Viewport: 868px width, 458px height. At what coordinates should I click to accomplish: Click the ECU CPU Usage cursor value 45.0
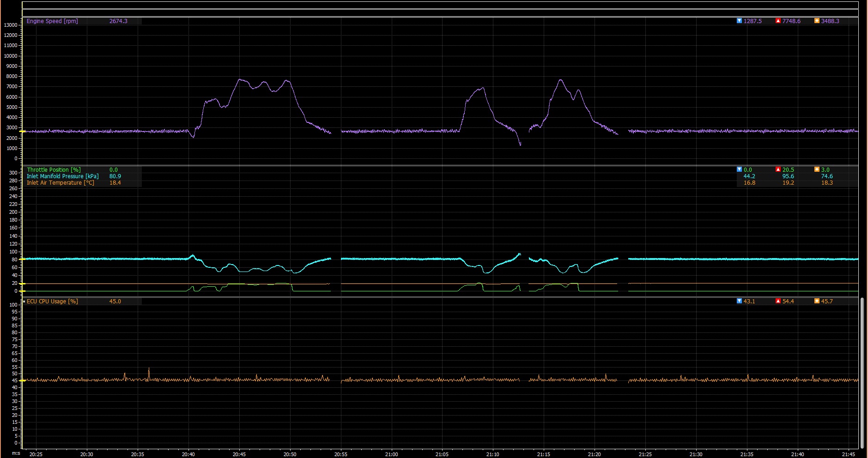coord(115,301)
